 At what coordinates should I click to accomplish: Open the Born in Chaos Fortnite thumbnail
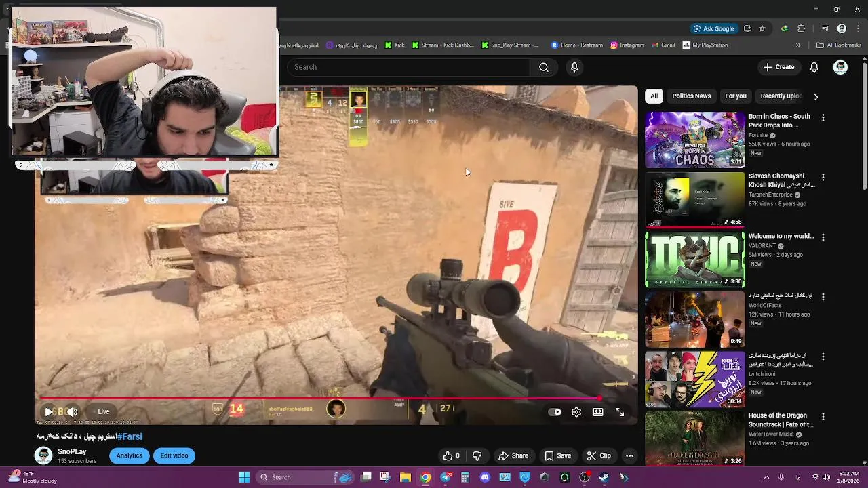(694, 140)
